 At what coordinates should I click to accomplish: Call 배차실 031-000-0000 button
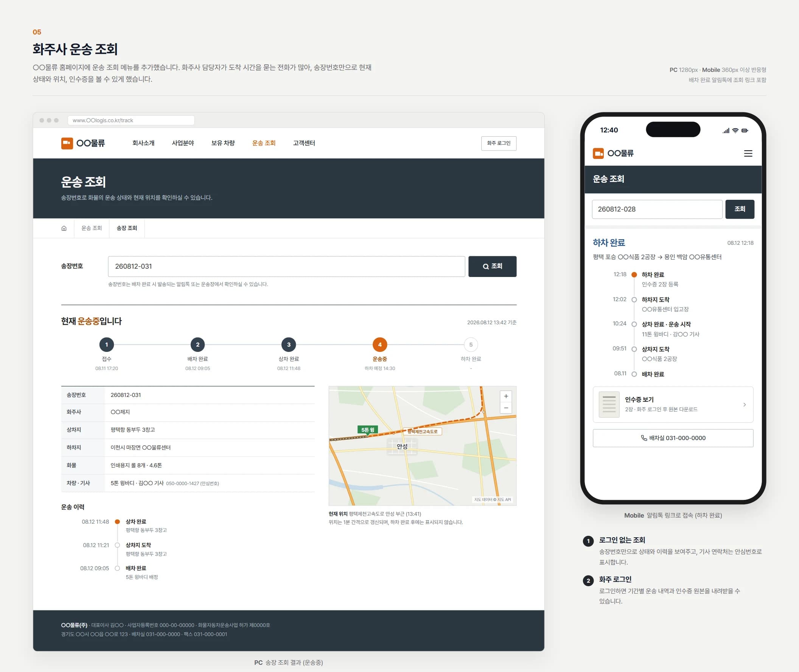(x=673, y=438)
